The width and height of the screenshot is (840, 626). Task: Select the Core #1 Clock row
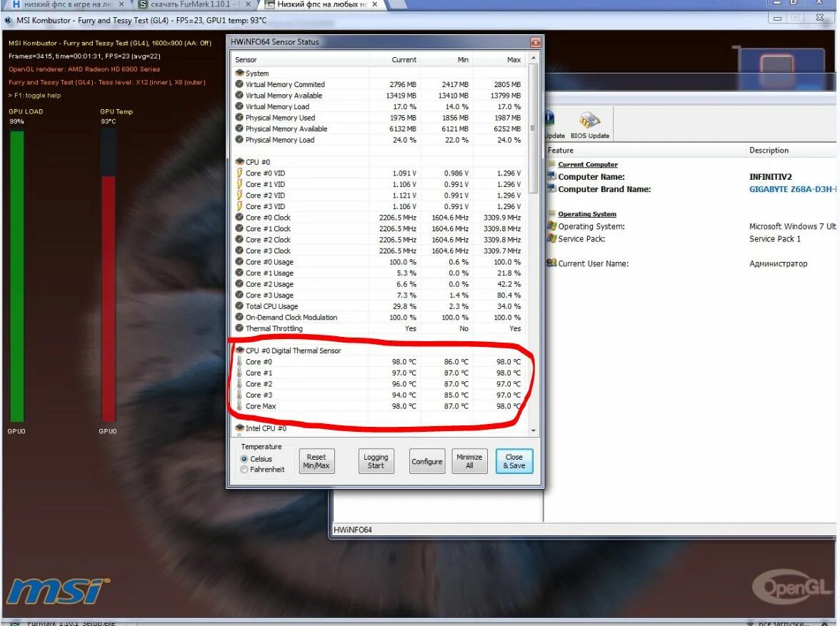click(x=379, y=228)
